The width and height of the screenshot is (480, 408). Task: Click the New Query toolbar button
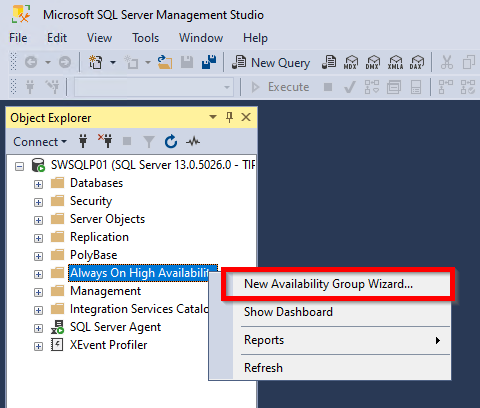click(x=271, y=62)
